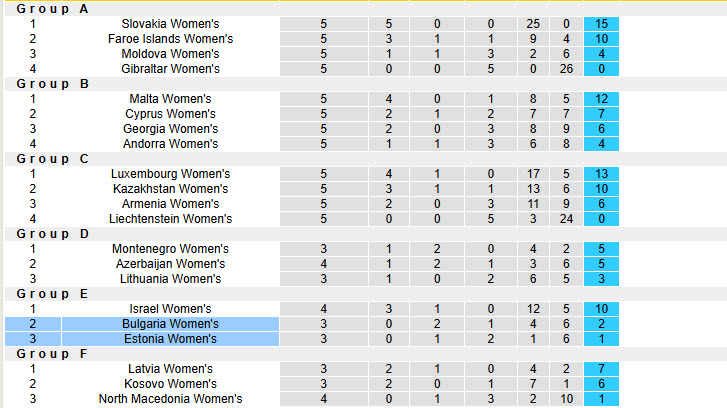The width and height of the screenshot is (727, 408).
Task: Click Kosovo Women's team name
Action: tap(170, 384)
